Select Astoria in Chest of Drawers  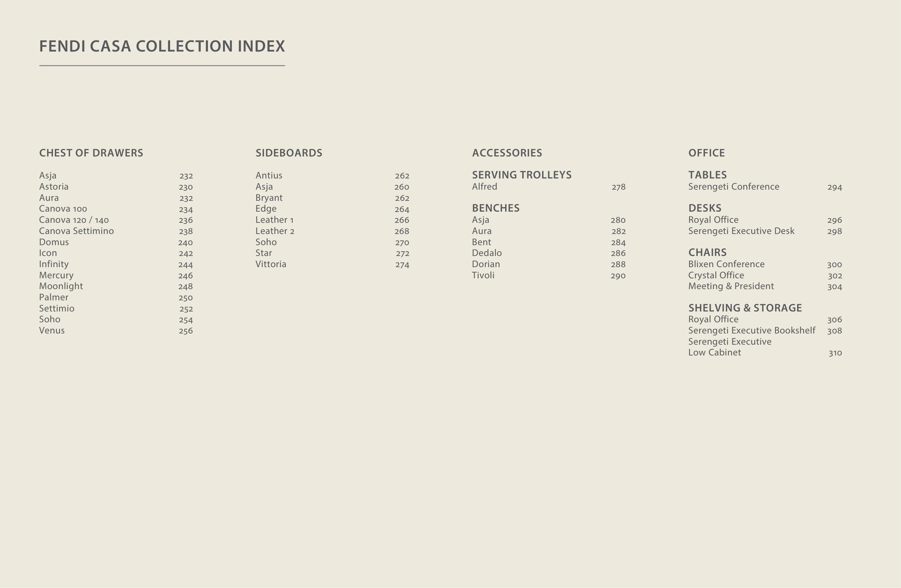[x=54, y=187]
